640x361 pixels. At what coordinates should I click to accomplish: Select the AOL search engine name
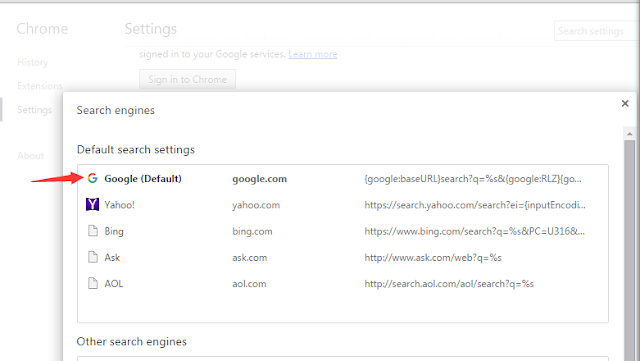113,283
